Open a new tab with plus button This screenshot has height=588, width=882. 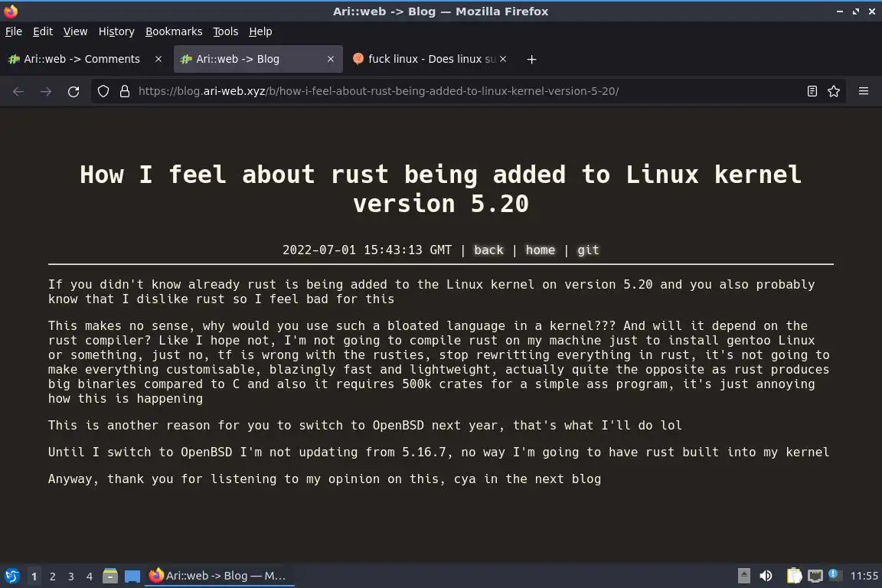[x=531, y=59]
